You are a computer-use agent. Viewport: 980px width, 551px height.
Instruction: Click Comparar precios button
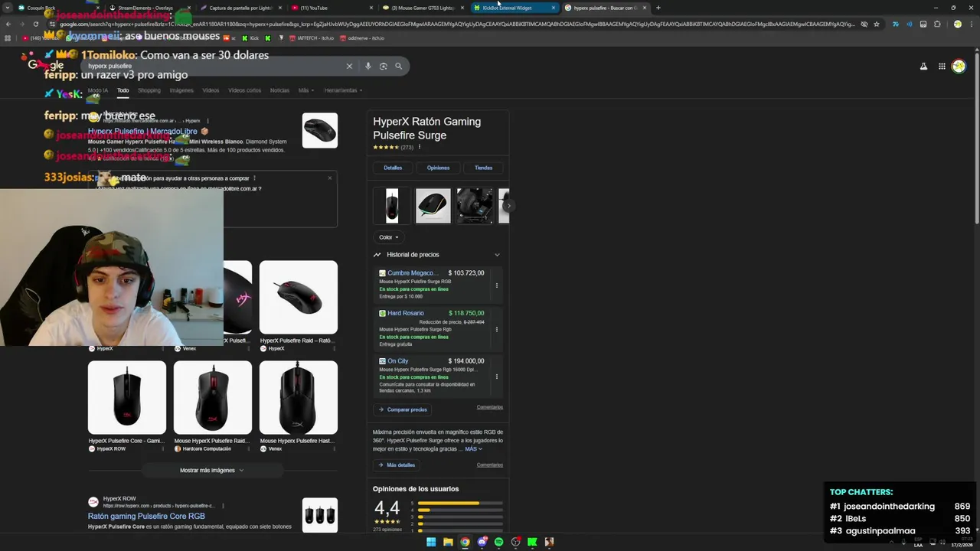403,409
